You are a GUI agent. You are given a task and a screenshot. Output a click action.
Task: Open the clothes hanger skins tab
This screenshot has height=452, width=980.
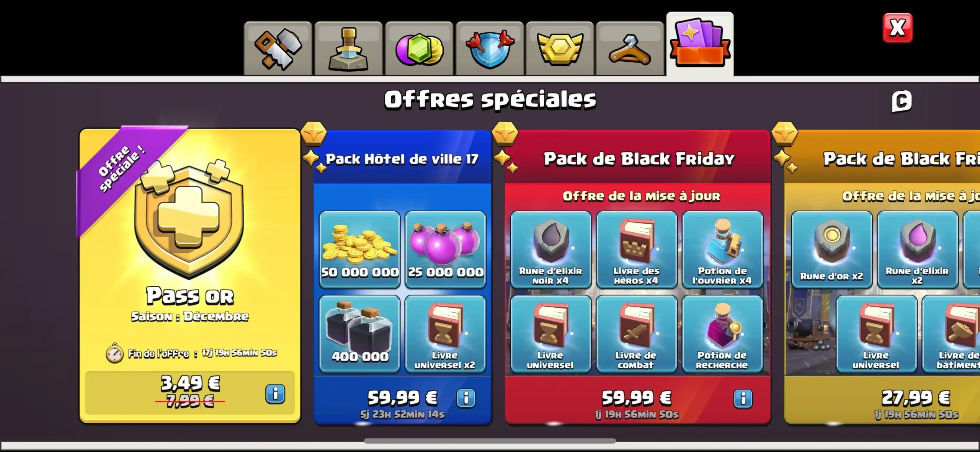(630, 49)
